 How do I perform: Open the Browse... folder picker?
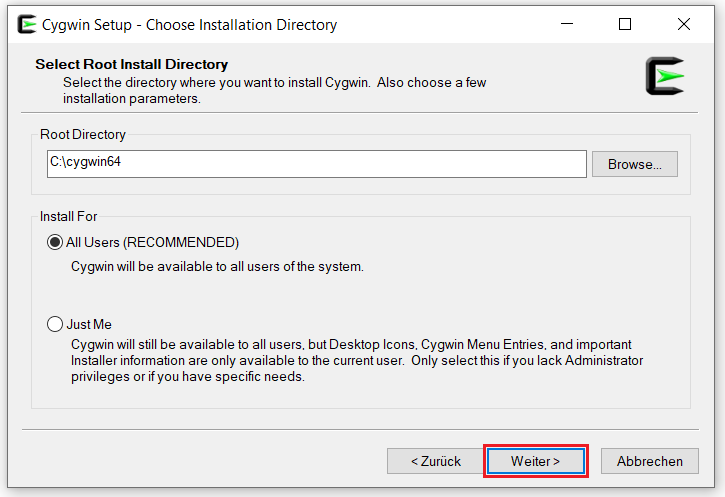[634, 164]
